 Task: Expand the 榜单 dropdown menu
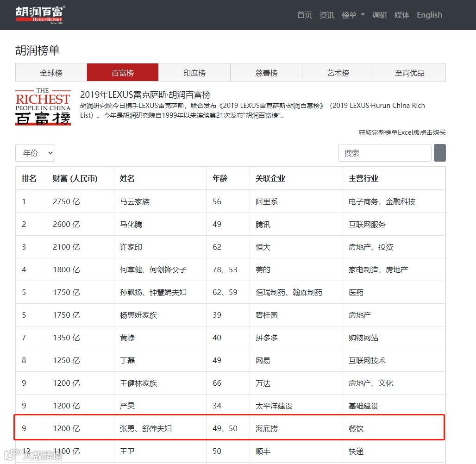coord(353,15)
